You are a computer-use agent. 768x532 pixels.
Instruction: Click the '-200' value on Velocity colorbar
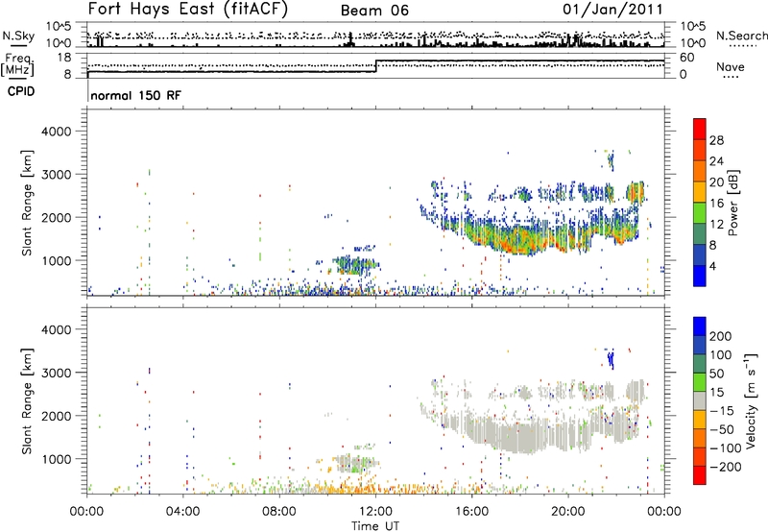click(726, 467)
